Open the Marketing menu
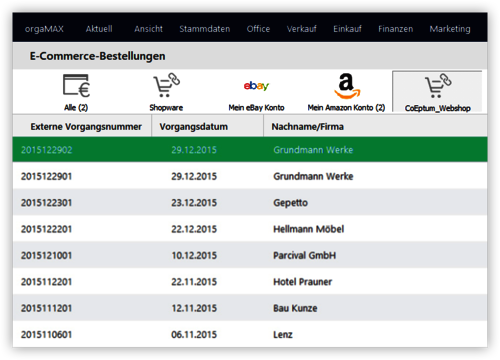 click(x=450, y=29)
